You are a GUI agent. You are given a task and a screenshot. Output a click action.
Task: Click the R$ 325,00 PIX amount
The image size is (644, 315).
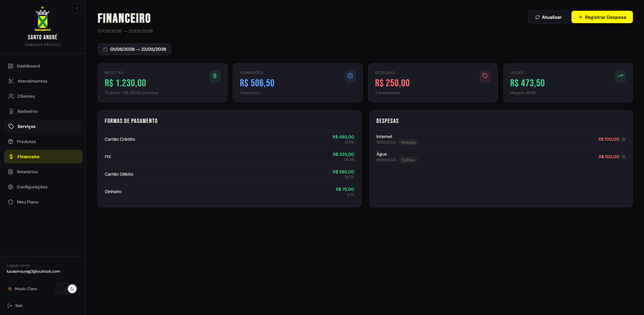pos(343,154)
